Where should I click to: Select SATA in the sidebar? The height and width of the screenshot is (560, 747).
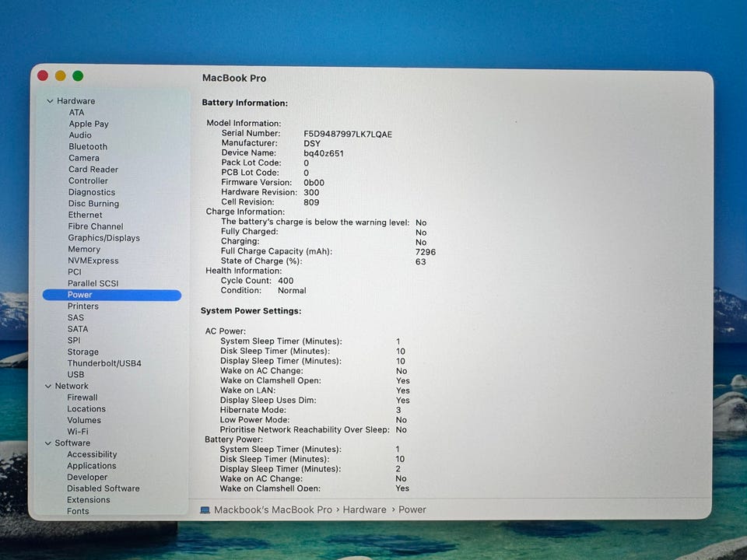tap(78, 330)
